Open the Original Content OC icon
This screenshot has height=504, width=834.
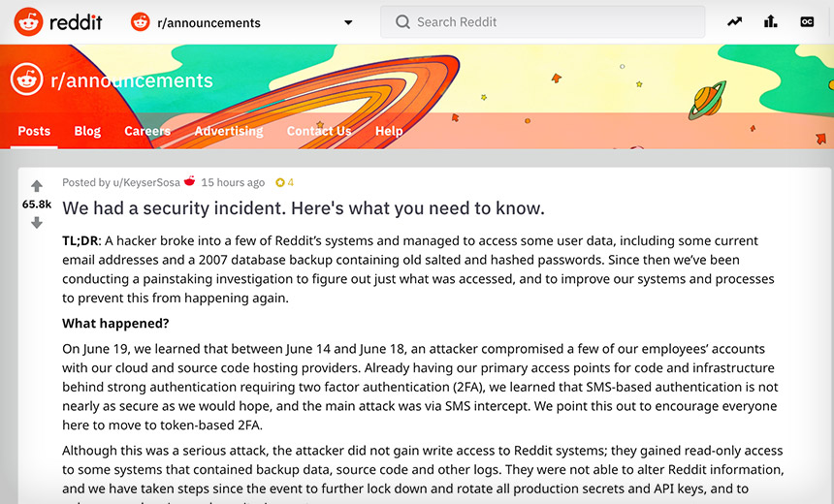[807, 21]
